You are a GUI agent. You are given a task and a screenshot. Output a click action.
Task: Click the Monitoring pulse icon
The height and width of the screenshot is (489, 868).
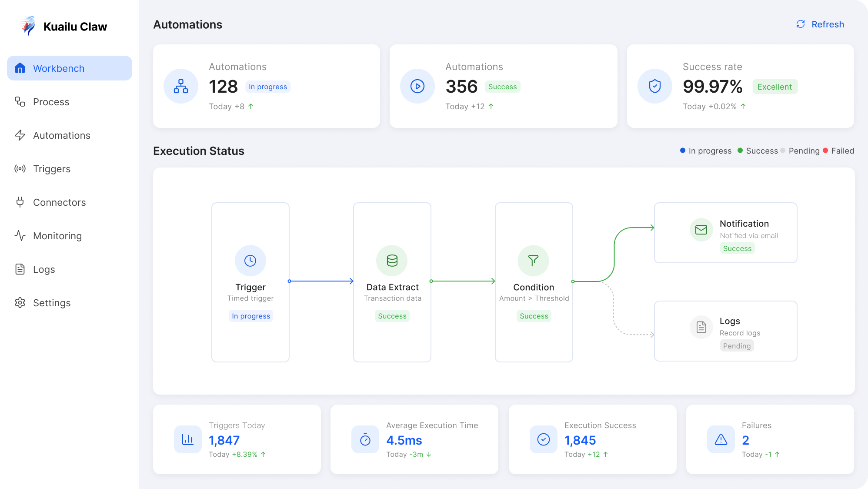click(x=20, y=236)
